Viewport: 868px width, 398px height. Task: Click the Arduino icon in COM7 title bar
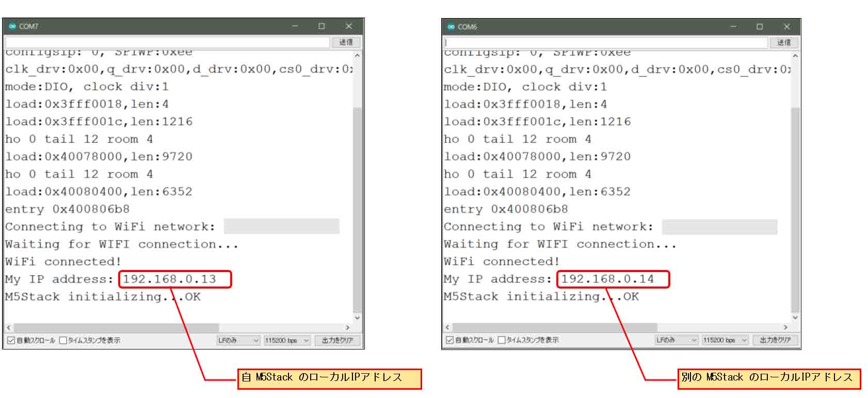(x=12, y=26)
